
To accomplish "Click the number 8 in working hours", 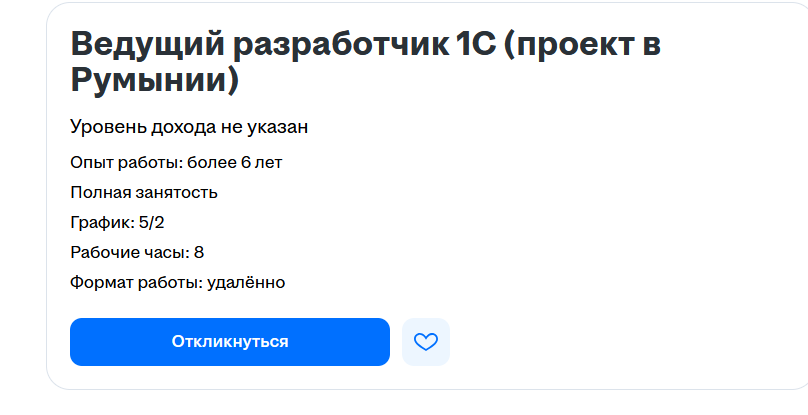I will 199,252.
